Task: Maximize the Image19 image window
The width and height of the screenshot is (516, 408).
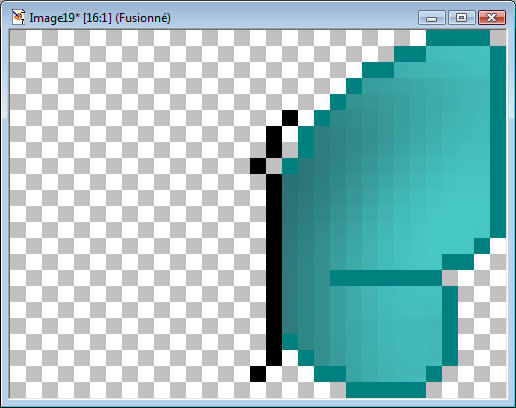Action: pos(462,17)
